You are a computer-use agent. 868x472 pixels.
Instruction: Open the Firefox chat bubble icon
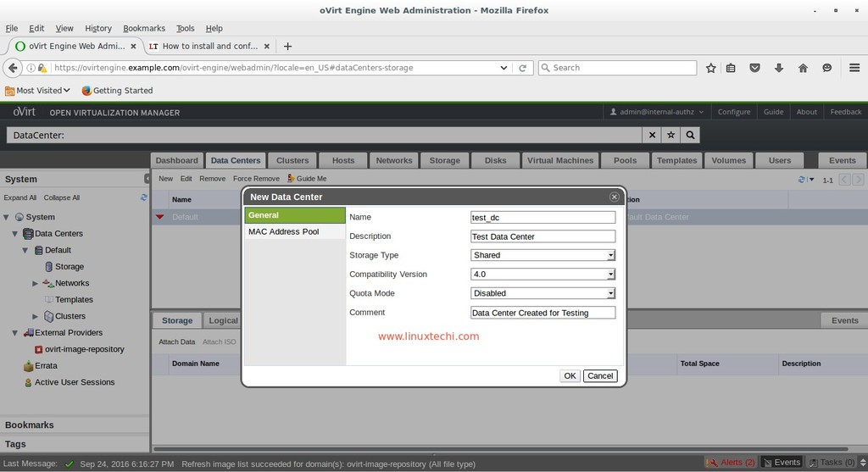click(827, 68)
